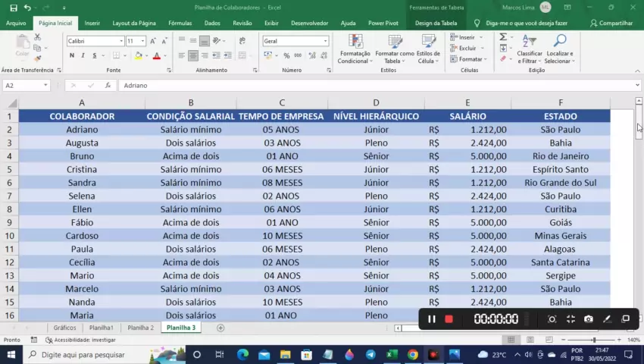Click the font color red A swatch
The image size is (644, 364).
pyautogui.click(x=156, y=55)
